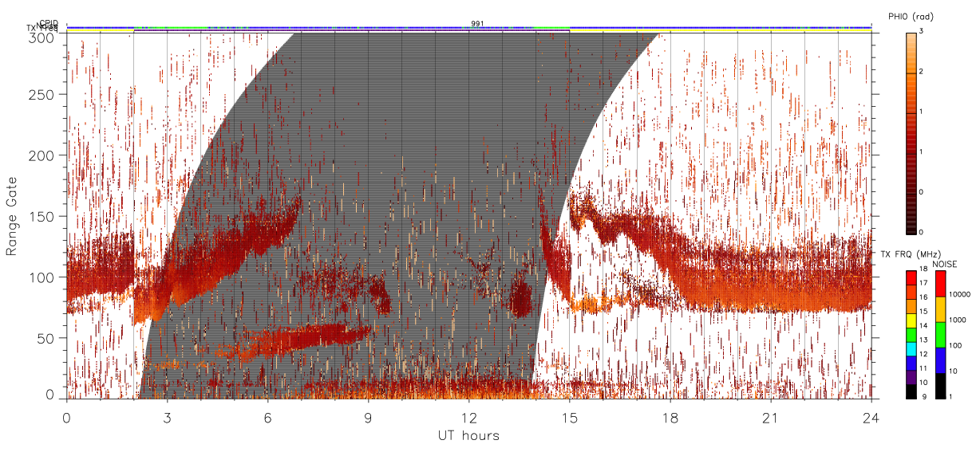Image resolution: width=980 pixels, height=452 pixels.
Task: Click the x-axis tick label "24"
Action: [871, 418]
